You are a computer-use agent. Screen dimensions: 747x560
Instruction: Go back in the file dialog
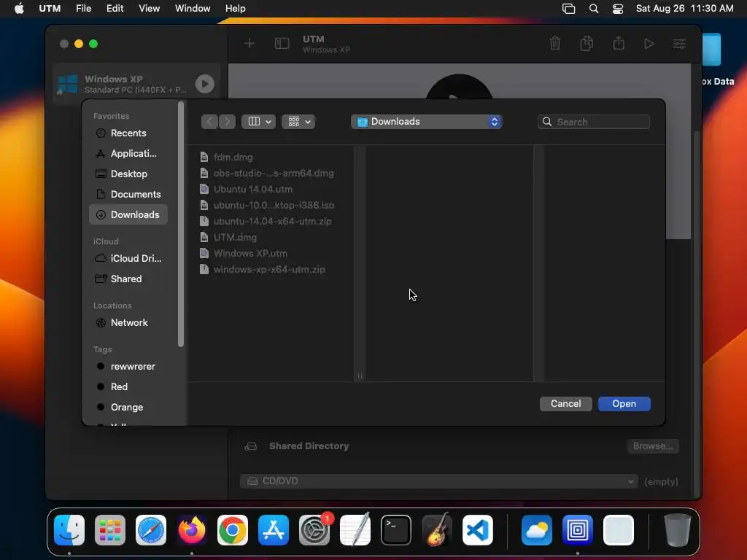pyautogui.click(x=209, y=122)
